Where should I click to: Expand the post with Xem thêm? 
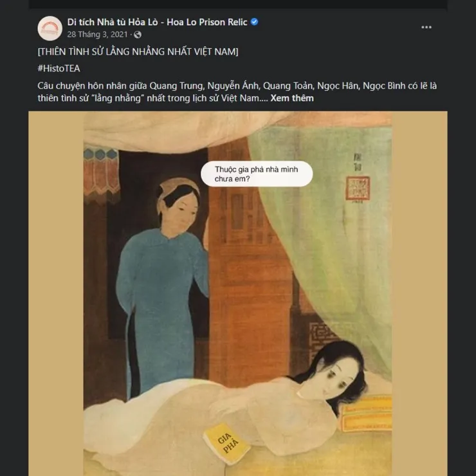click(292, 98)
